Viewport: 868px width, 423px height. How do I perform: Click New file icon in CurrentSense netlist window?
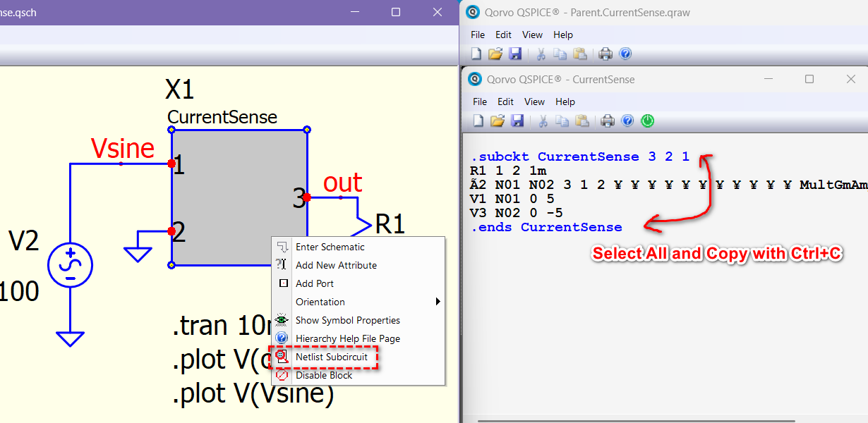click(x=478, y=121)
